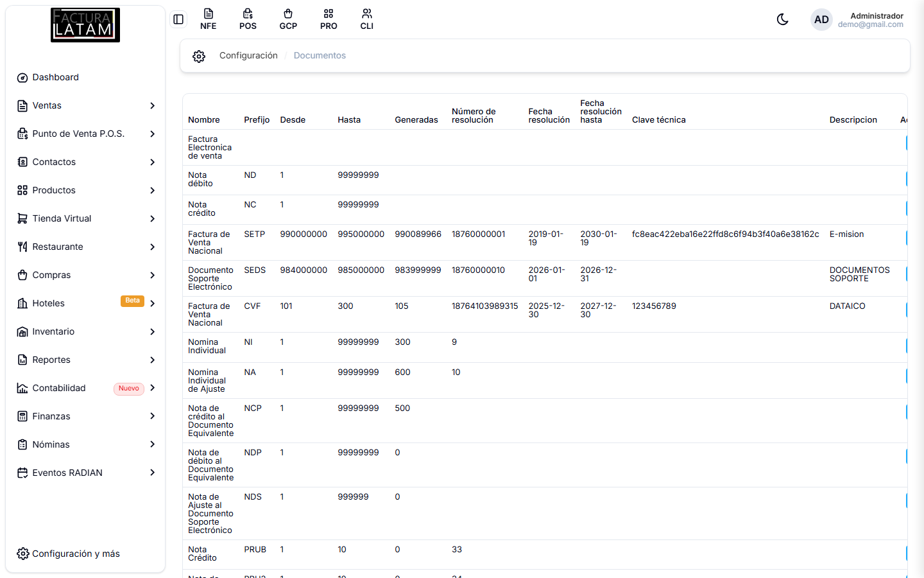
Task: Open Configuración y más link
Action: 69,554
